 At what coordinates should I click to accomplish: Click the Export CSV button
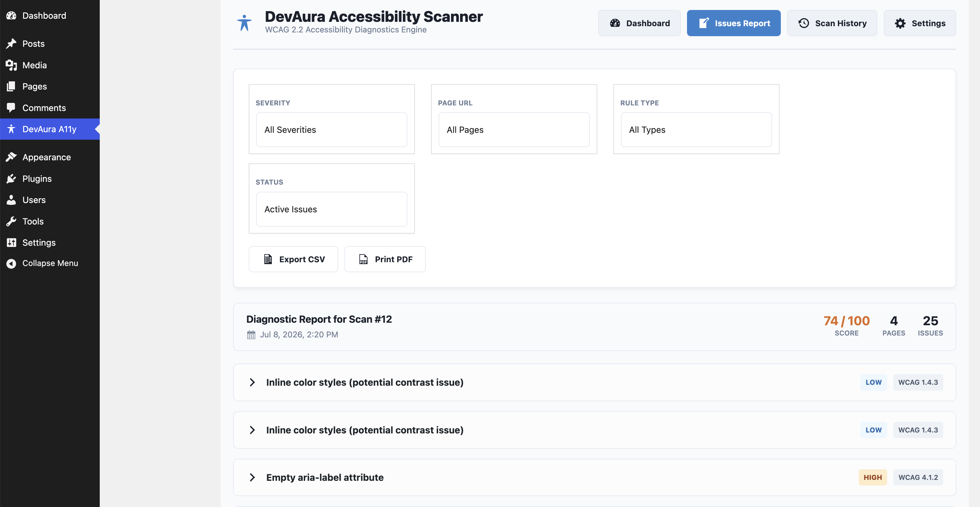click(293, 259)
